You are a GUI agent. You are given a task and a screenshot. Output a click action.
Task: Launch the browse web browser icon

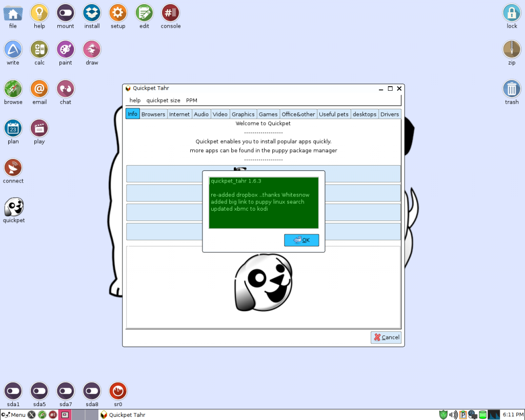(13, 89)
